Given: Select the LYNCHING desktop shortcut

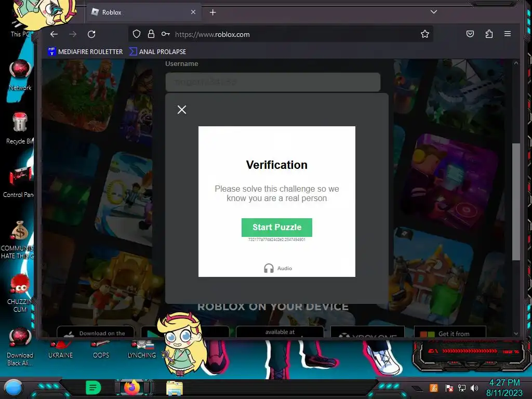Looking at the screenshot, I should click(x=141, y=350).
